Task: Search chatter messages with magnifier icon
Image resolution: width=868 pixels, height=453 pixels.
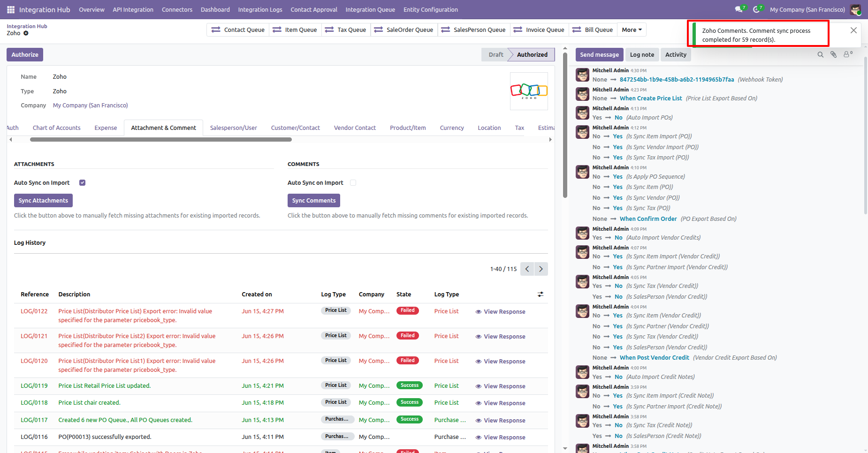Action: [820, 54]
